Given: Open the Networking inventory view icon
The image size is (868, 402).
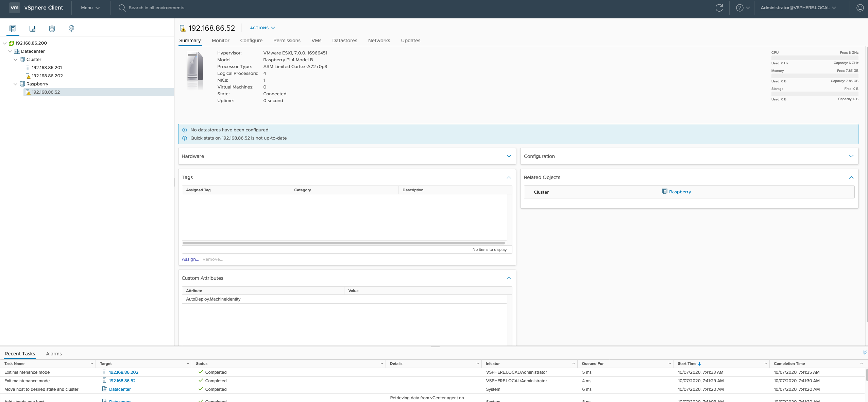Looking at the screenshot, I should point(71,29).
